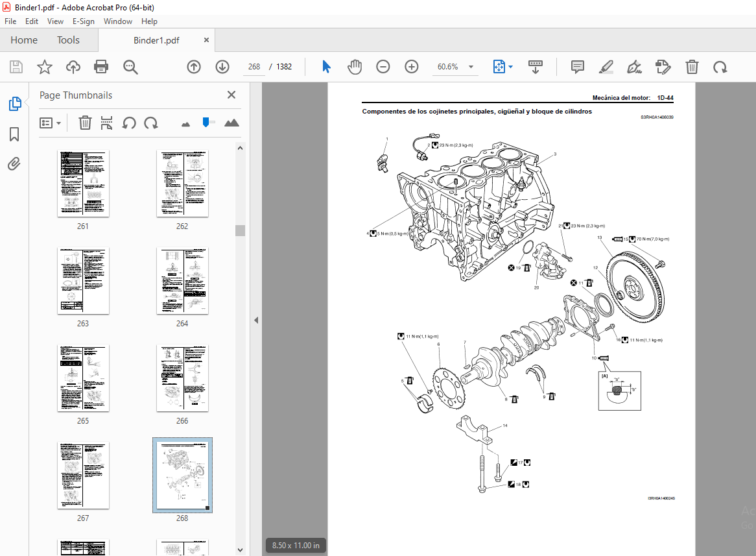This screenshot has width=756, height=556.
Task: Open the Bookmarks side panel
Action: [x=14, y=134]
